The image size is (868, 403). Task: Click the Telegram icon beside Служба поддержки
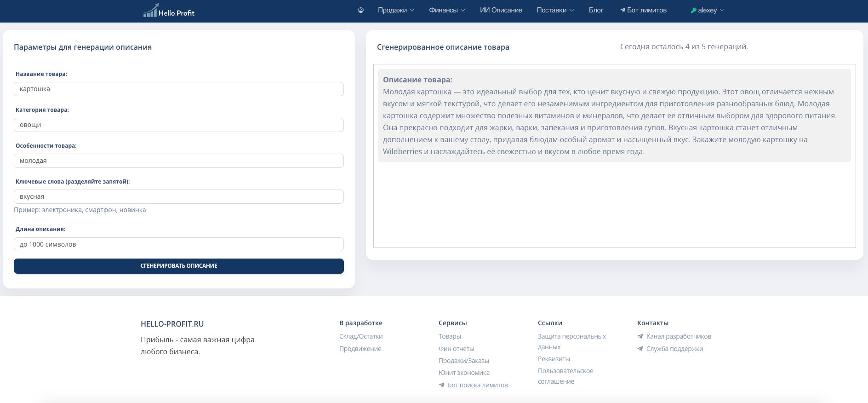pos(640,349)
